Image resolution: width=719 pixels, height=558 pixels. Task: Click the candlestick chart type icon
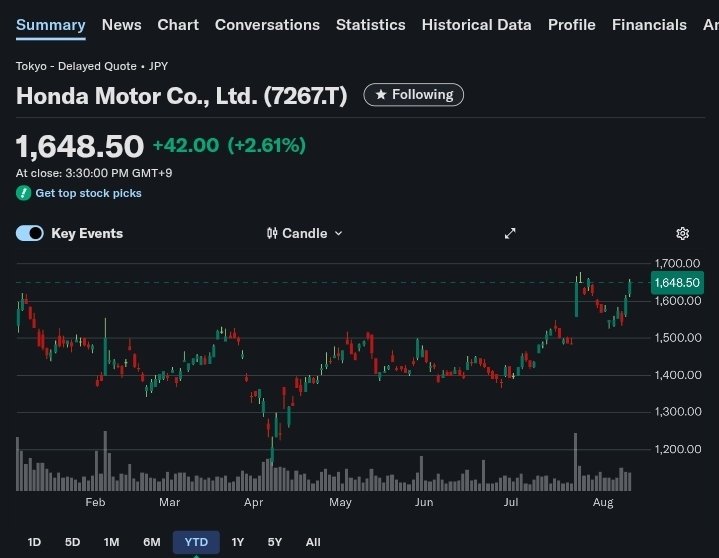click(272, 233)
